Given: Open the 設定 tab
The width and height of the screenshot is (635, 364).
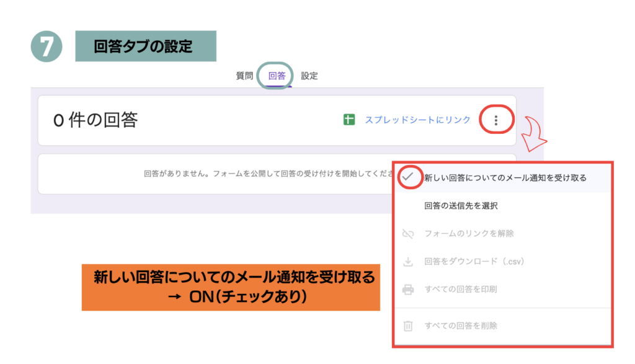Looking at the screenshot, I should 309,76.
